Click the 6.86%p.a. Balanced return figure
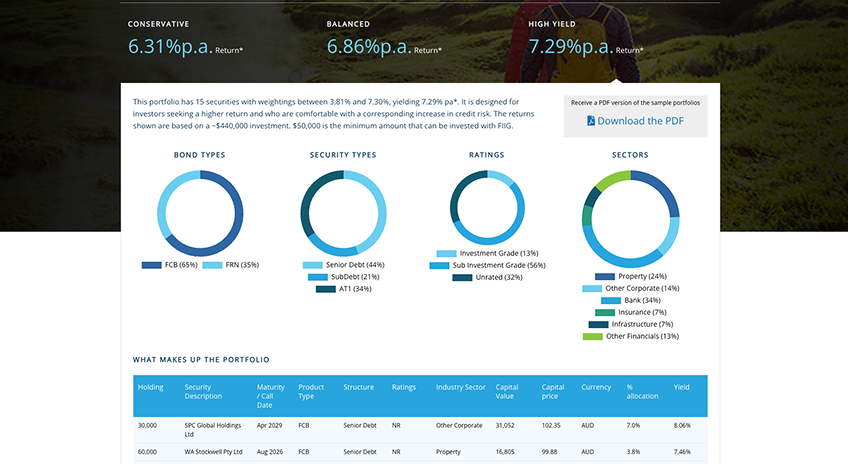This screenshot has width=848, height=464. (x=369, y=47)
